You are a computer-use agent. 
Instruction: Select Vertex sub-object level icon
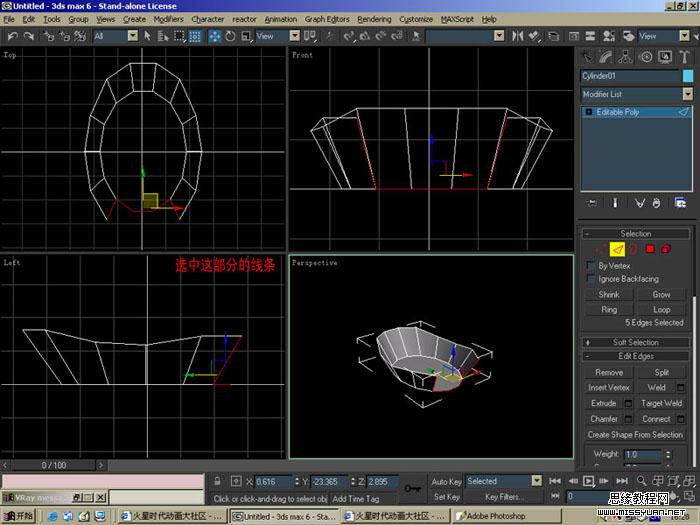coord(600,249)
